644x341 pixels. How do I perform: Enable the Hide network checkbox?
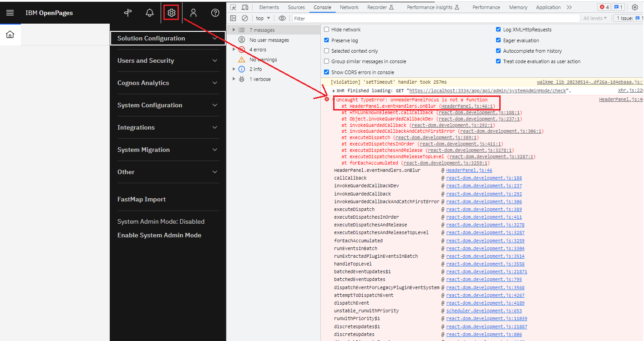[x=326, y=29]
